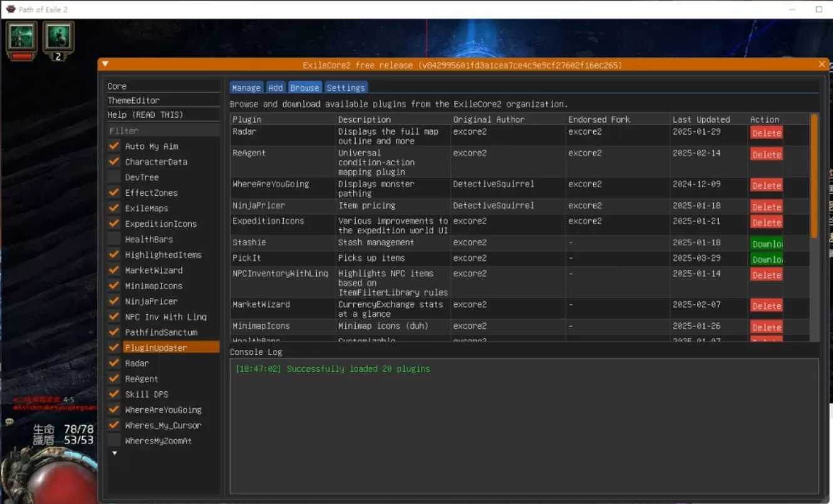This screenshot has height=504, width=833.
Task: Disable the Auto My Aim checkbox
Action: pos(114,146)
